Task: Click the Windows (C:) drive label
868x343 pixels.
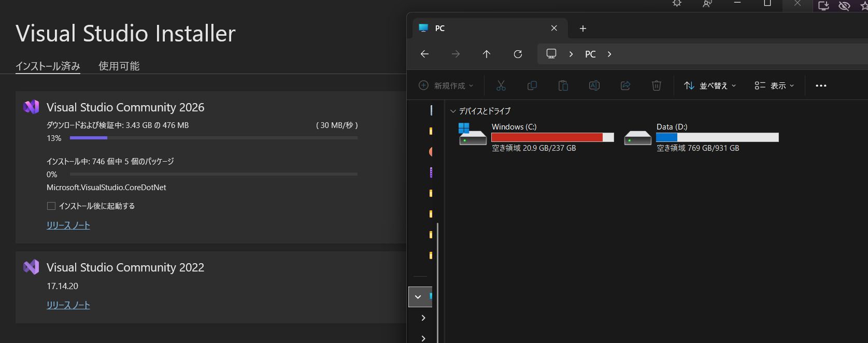Action: (x=514, y=127)
